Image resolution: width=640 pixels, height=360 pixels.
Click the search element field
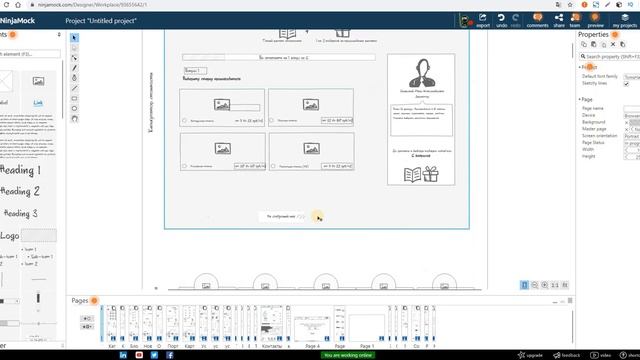30,54
